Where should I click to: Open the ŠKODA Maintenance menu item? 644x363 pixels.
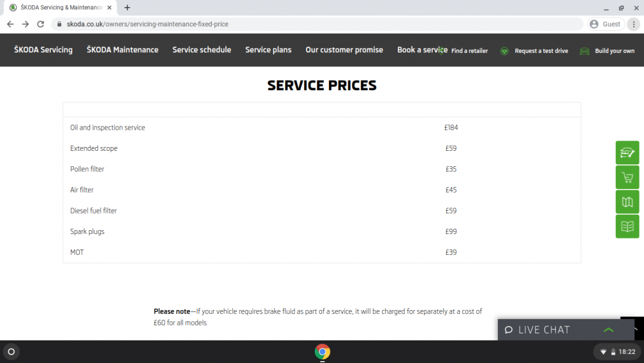click(x=122, y=50)
